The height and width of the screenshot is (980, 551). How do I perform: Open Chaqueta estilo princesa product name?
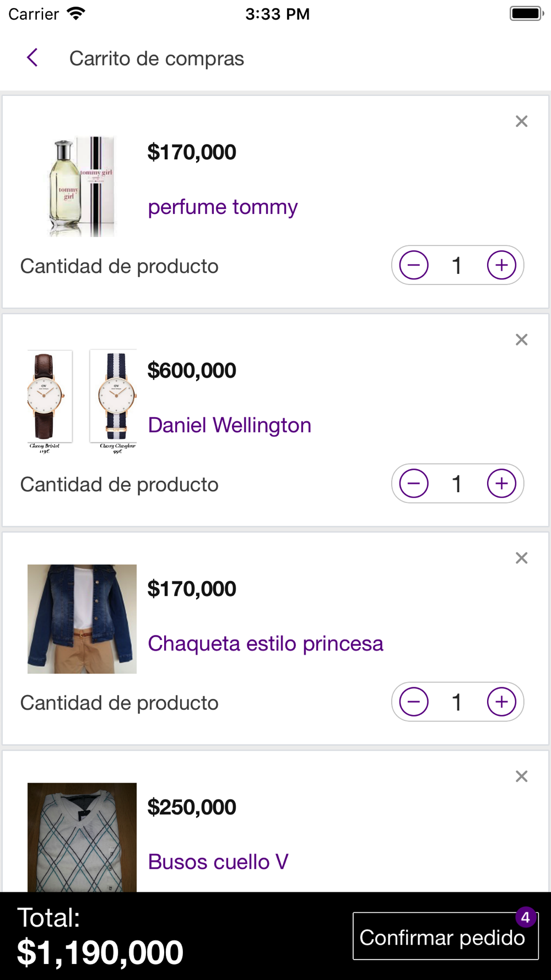pyautogui.click(x=265, y=644)
